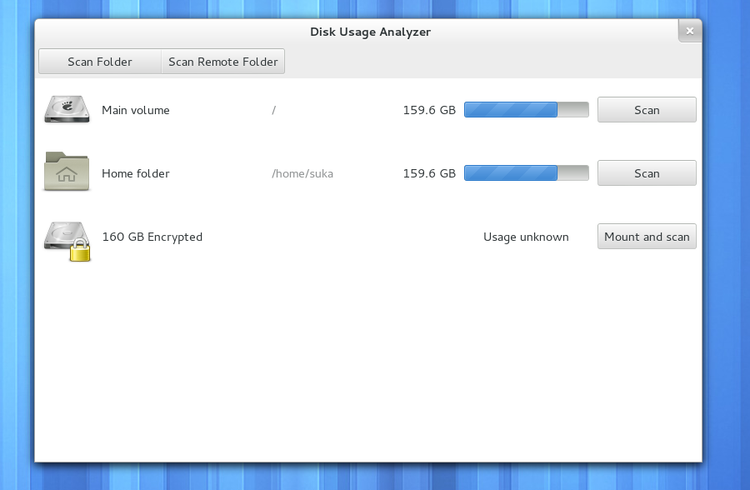
Task: Click the Main volume hard drive icon
Action: coord(66,110)
